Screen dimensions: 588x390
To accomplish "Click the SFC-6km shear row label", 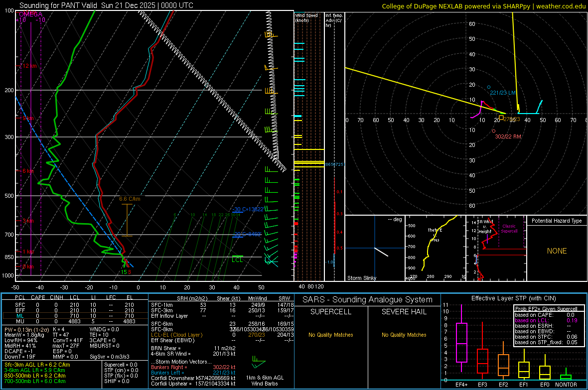I will (x=162, y=324).
